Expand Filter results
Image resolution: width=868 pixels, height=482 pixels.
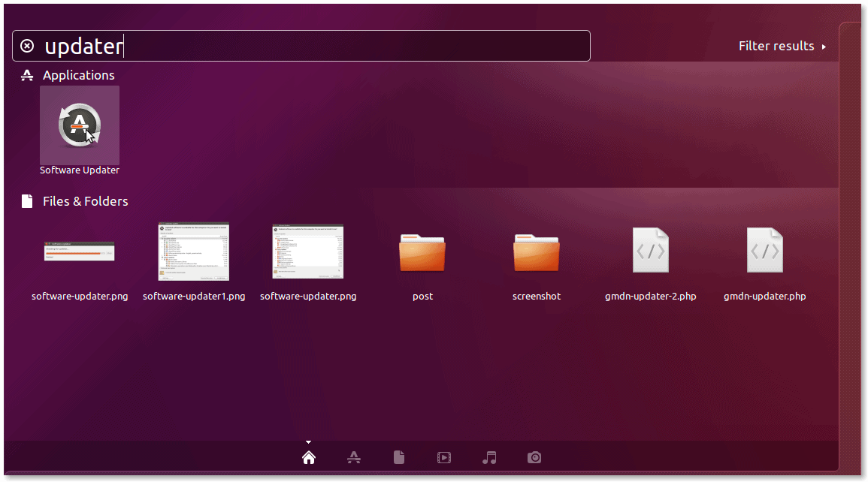[x=782, y=46]
